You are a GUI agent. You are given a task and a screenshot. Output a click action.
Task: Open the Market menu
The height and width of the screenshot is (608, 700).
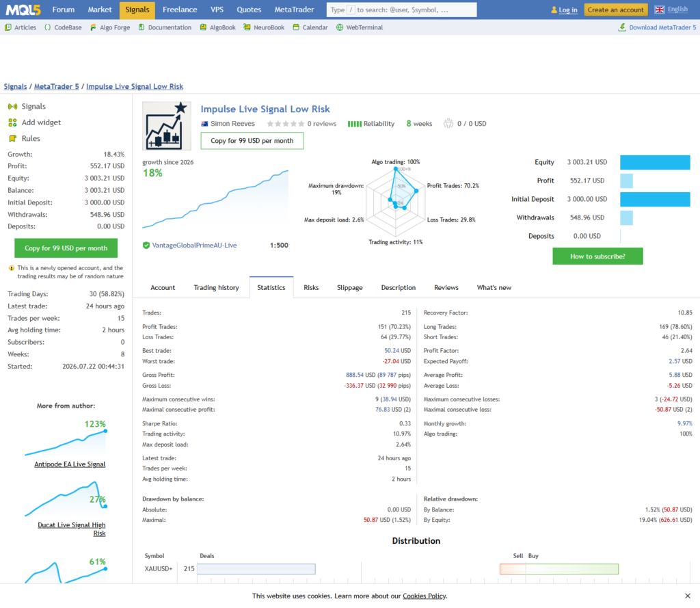coord(100,10)
